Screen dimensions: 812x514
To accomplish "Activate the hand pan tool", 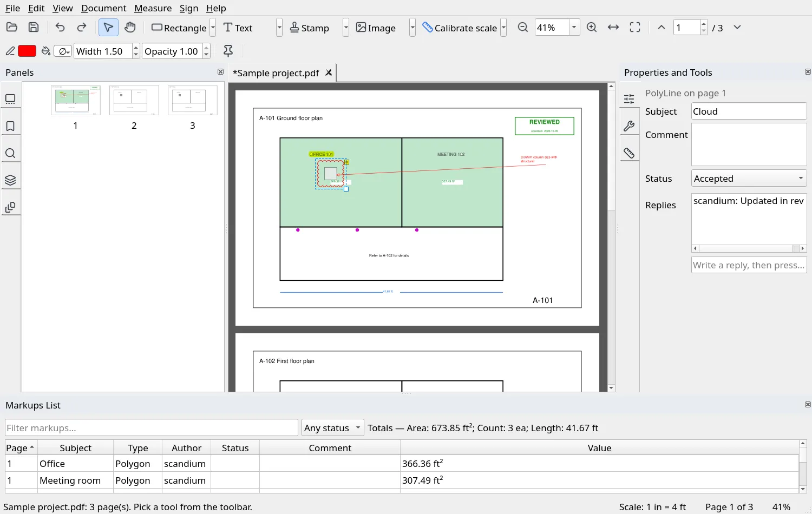I will pos(130,28).
